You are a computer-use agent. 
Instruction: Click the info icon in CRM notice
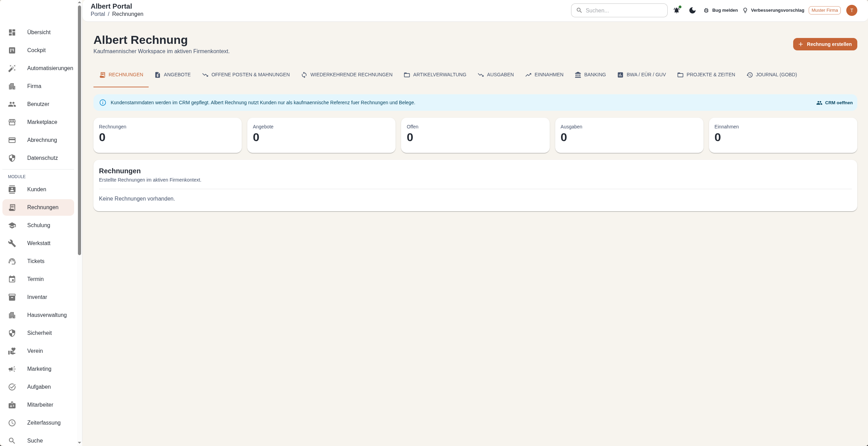(x=103, y=103)
